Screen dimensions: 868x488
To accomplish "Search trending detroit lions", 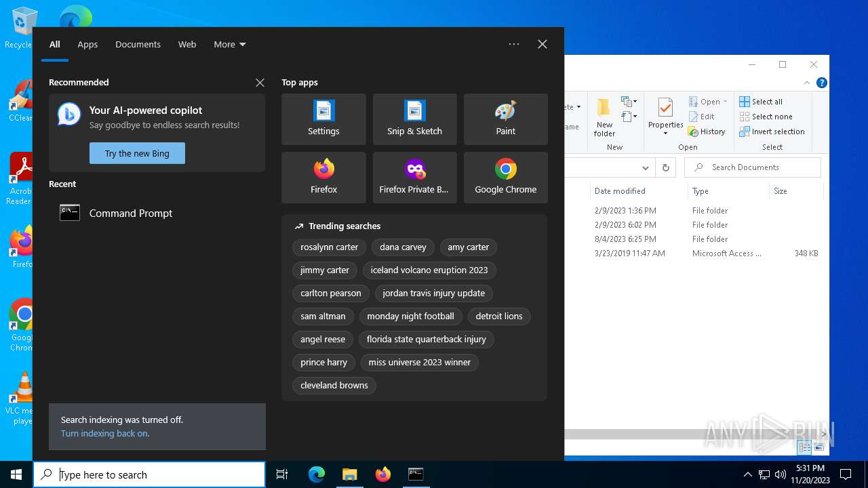I will (499, 317).
